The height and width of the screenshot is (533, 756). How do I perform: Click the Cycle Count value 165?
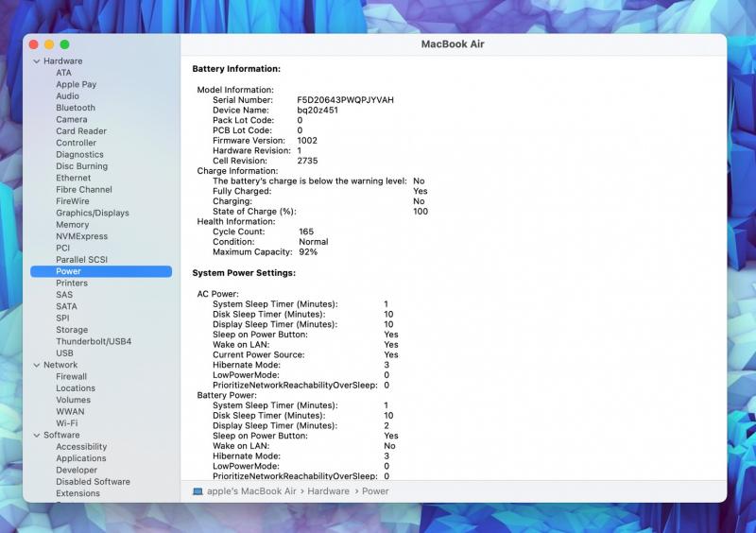pos(306,232)
